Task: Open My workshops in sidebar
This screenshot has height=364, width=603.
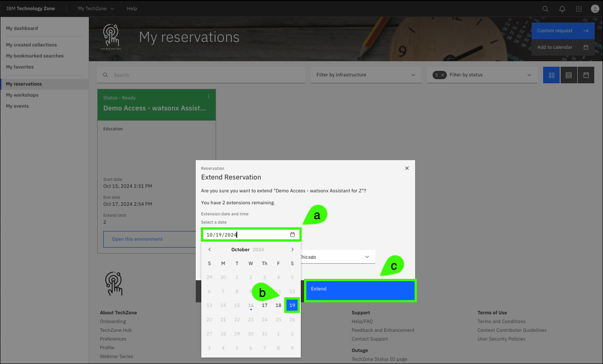Action: pyautogui.click(x=22, y=95)
